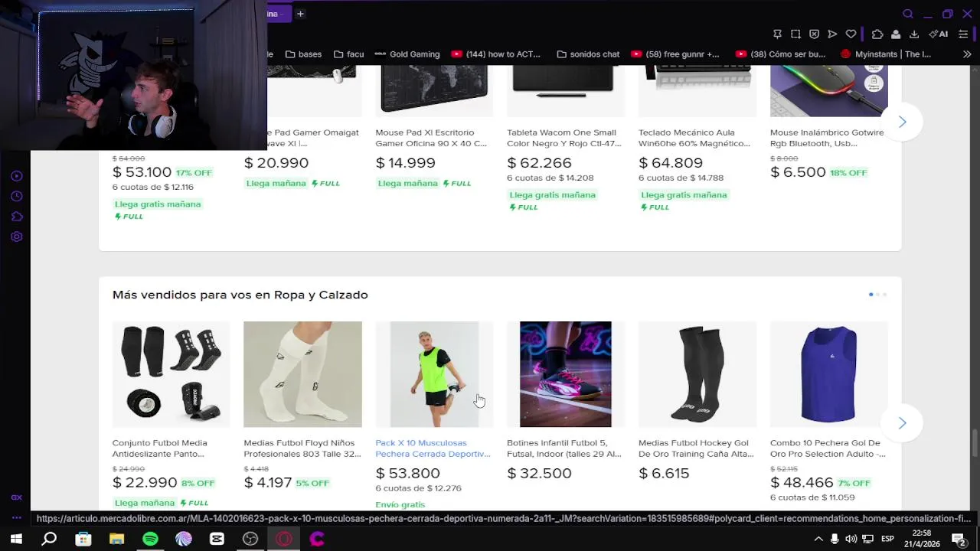This screenshot has height=551, width=980.
Task: Open Mouse Pad Xl Escritorio Gamer listing
Action: [x=431, y=138]
